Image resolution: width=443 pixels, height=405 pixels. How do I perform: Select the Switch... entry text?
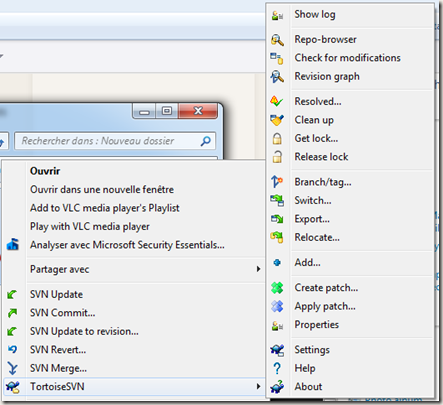(x=313, y=200)
